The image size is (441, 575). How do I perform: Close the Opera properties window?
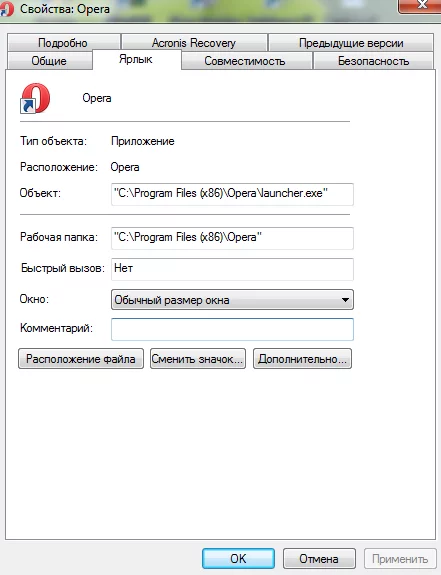coord(420,6)
